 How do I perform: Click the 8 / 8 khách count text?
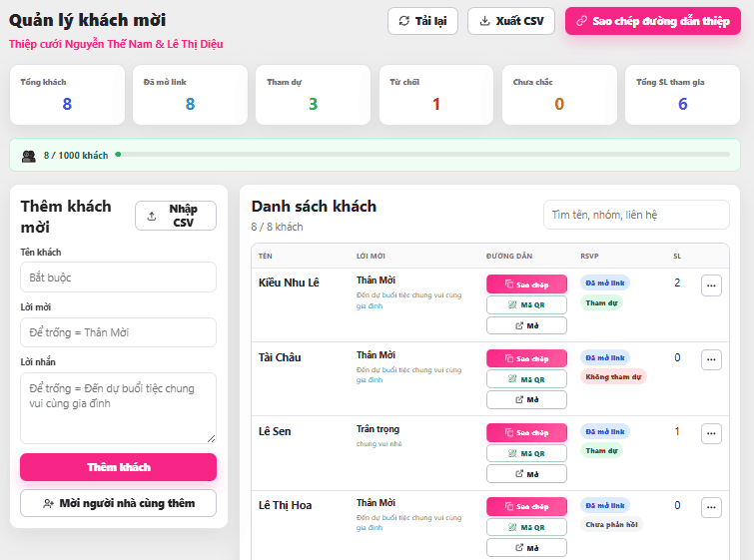pyautogui.click(x=277, y=227)
